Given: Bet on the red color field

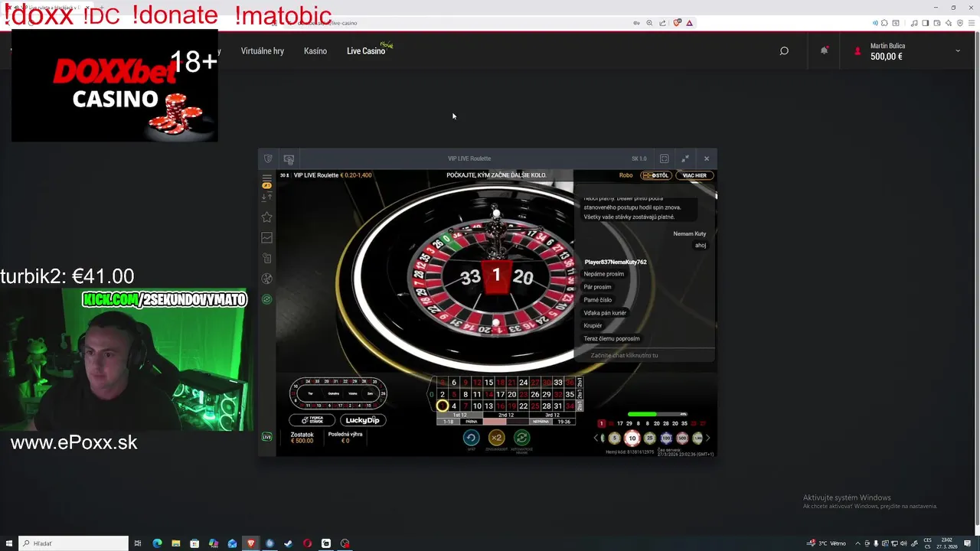Looking at the screenshot, I should tap(495, 422).
